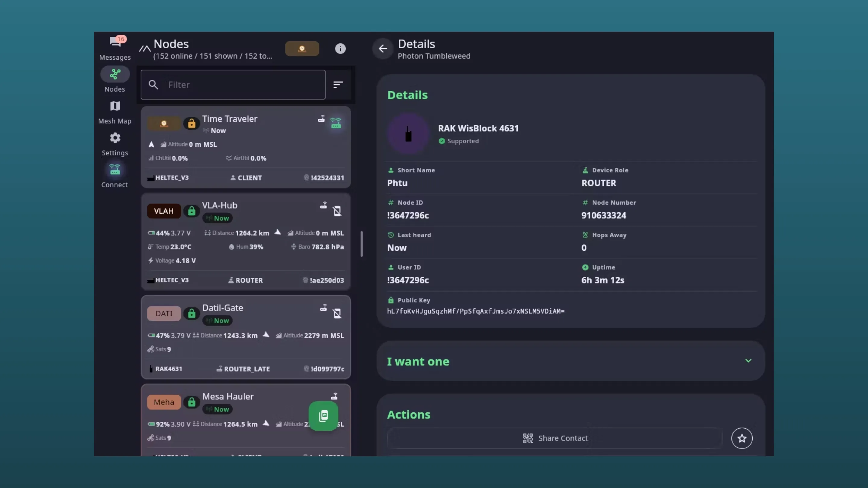Screen dimensions: 868x488
Task: Click the Photon Tumbleweed subtitle
Action: click(434, 56)
